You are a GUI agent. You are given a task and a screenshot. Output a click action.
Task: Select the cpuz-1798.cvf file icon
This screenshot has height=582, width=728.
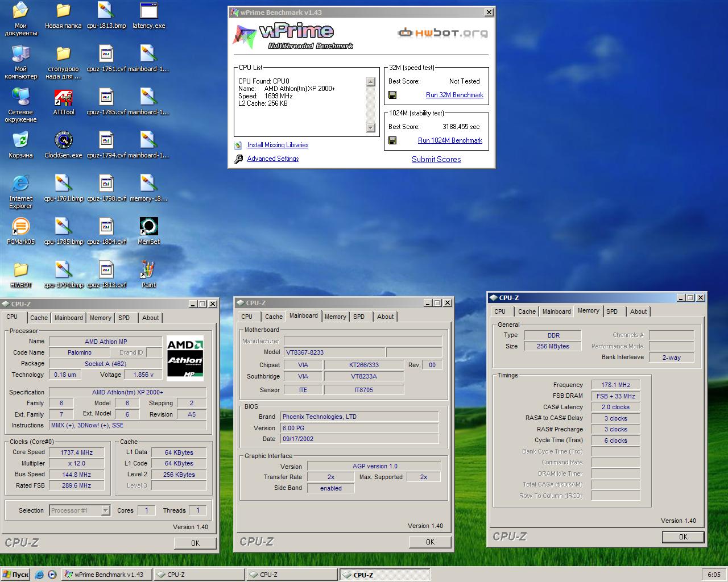(x=106, y=184)
